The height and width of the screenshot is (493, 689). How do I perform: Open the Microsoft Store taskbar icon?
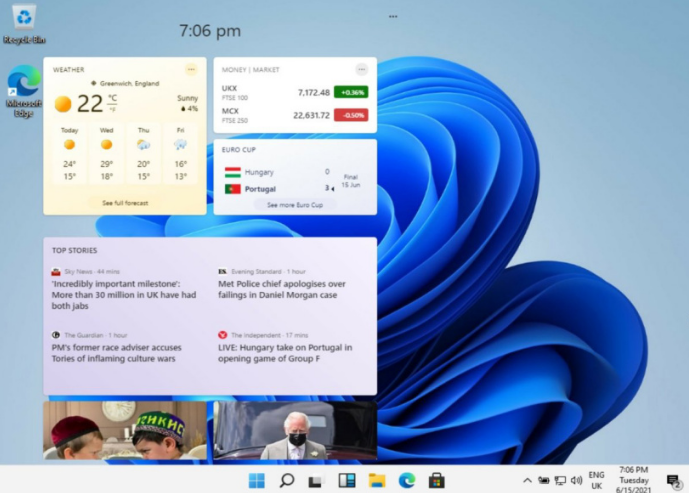coord(436,480)
